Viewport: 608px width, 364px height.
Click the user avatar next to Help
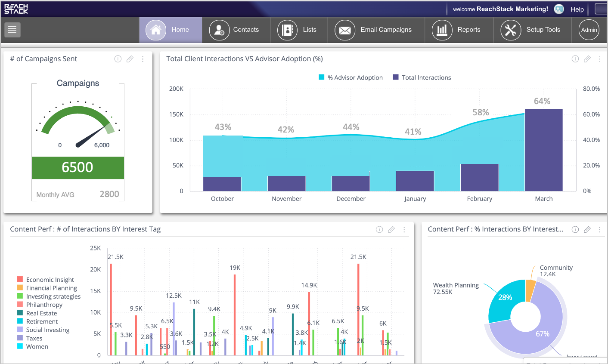tap(558, 9)
